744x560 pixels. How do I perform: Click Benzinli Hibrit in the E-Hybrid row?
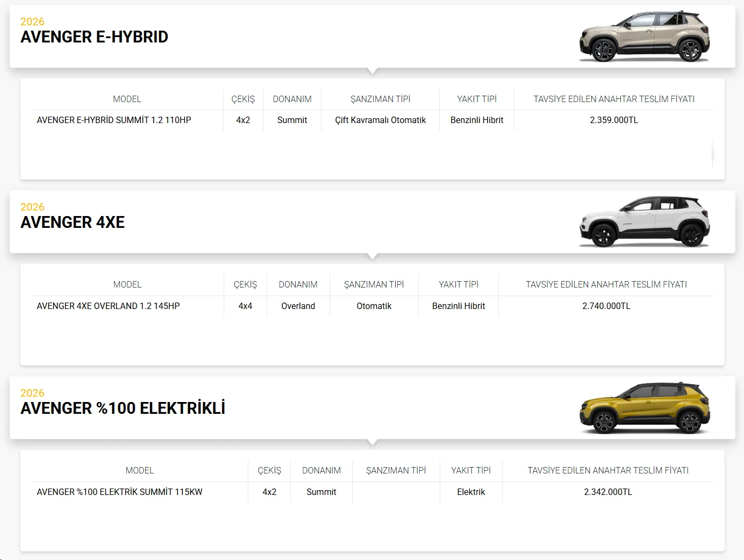[477, 120]
